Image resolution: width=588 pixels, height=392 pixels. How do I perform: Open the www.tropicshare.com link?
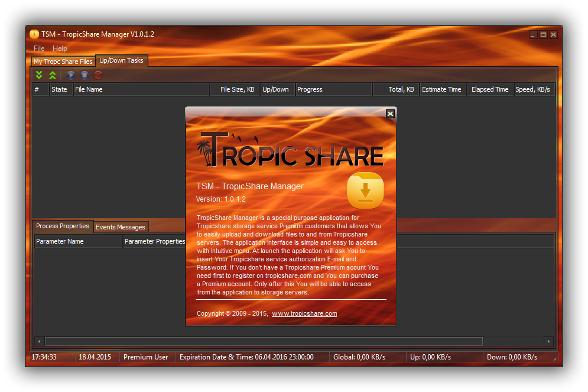click(304, 313)
